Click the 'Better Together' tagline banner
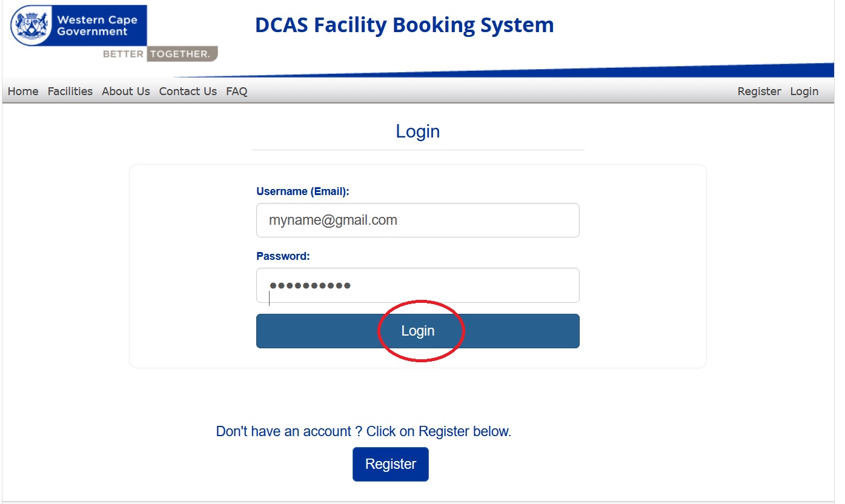 (159, 54)
